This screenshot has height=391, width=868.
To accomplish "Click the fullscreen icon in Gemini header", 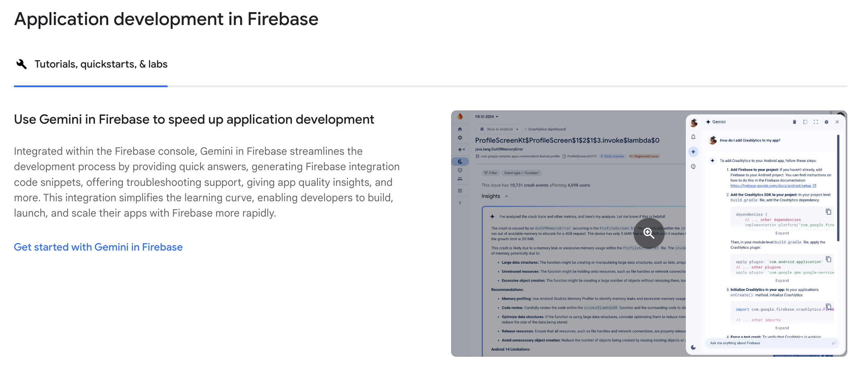I will pos(816,122).
